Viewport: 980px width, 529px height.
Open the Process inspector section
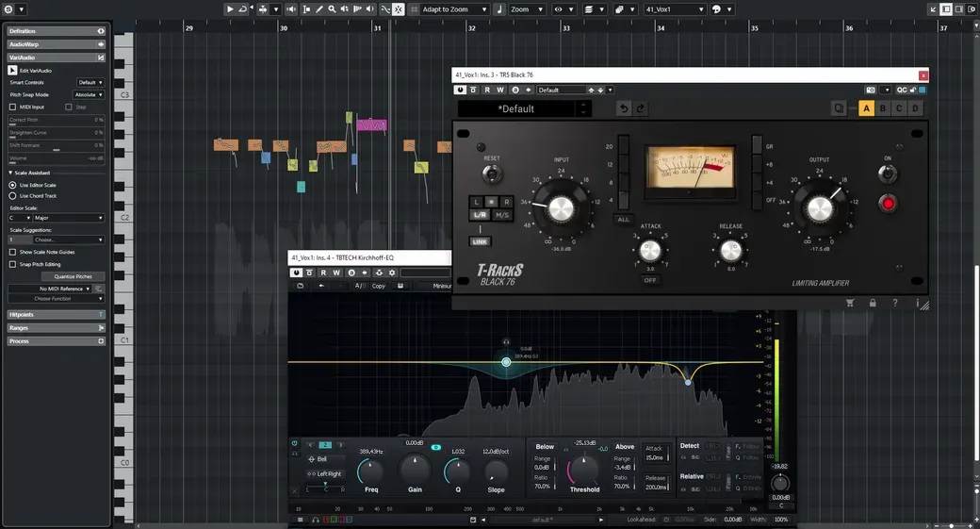tap(57, 340)
